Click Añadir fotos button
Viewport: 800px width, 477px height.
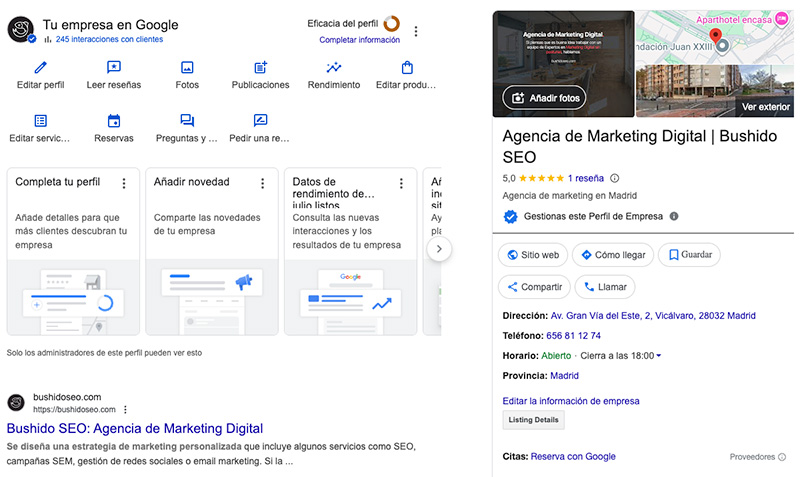[544, 98]
